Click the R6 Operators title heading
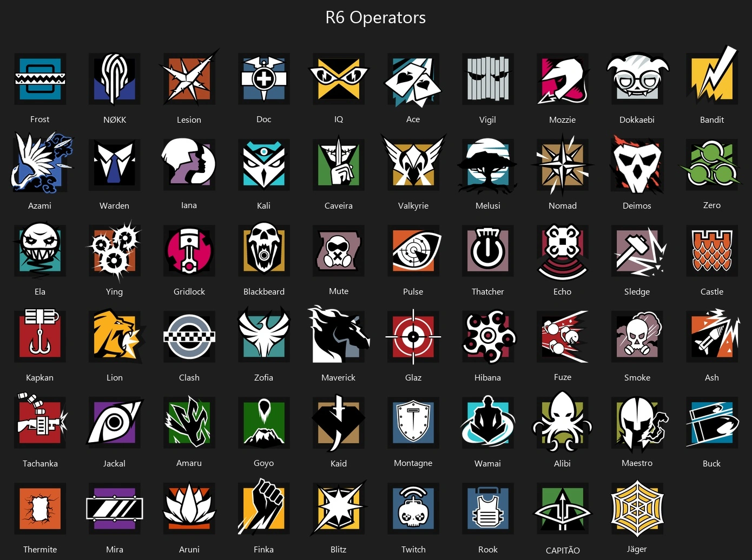 [x=375, y=17]
